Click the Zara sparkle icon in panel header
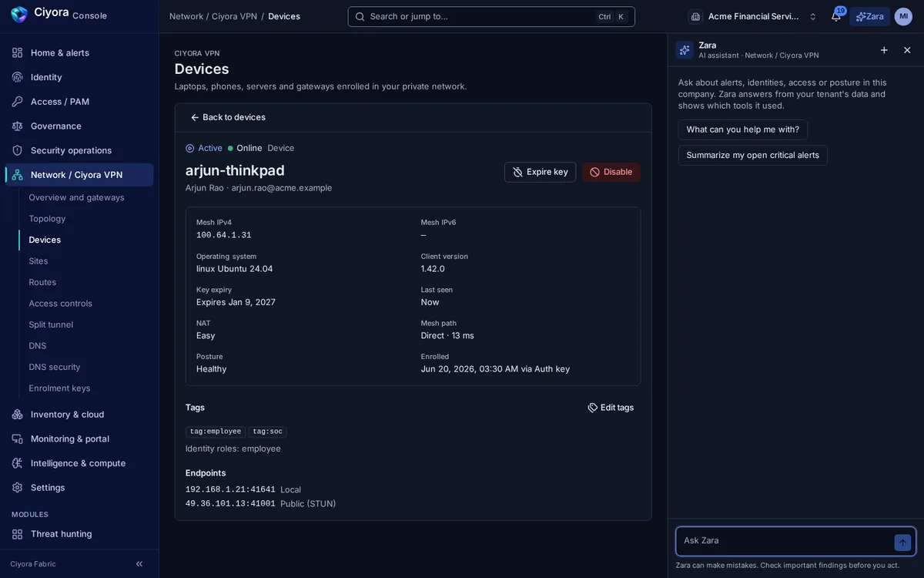 [685, 50]
